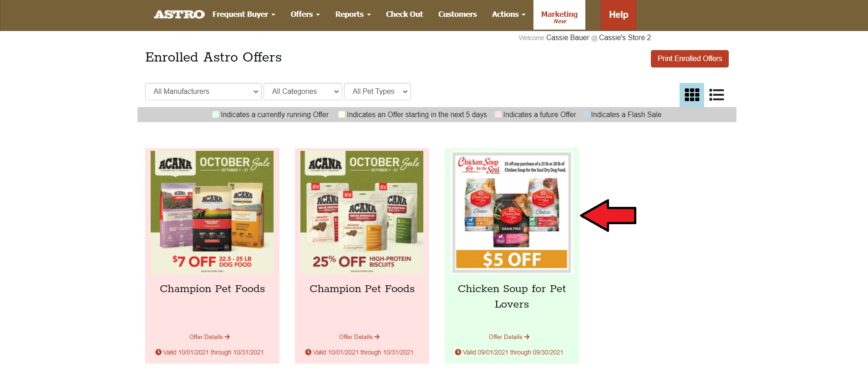Click the pink future Offer legend swatch
The height and width of the screenshot is (370, 868).
click(498, 114)
